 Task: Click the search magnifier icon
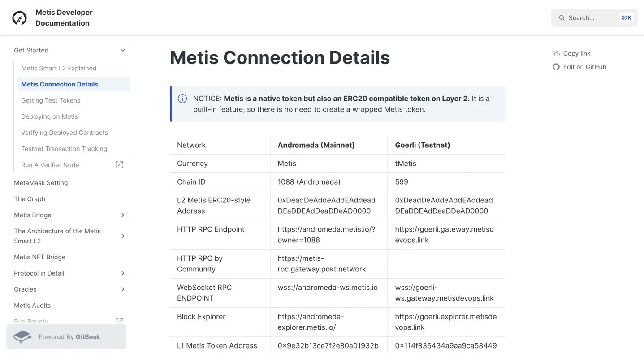coord(562,17)
